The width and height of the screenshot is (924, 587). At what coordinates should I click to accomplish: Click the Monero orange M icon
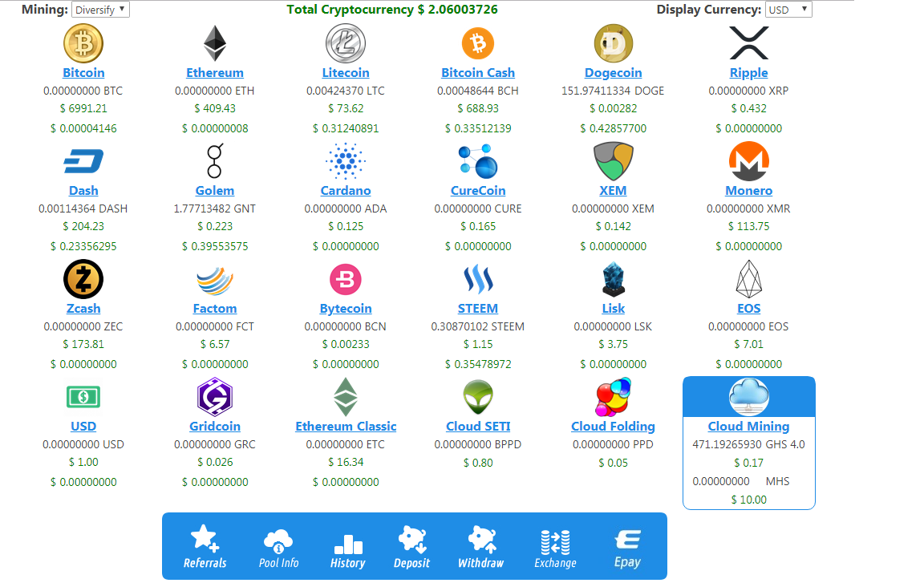click(748, 161)
